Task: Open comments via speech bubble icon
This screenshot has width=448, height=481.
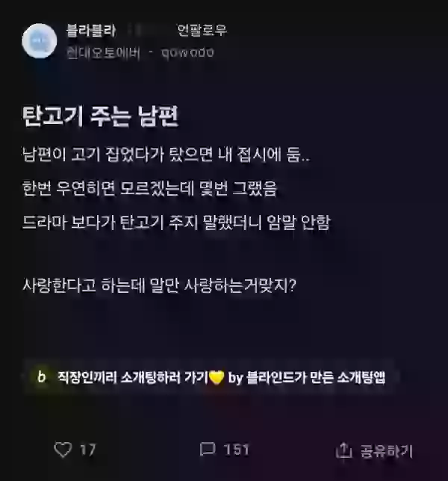Action: click(208, 450)
